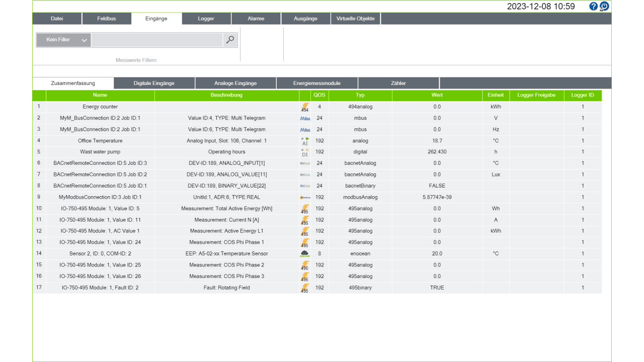This screenshot has width=644, height=362.
Task: Click the Modbus icon in row 9
Action: [305, 197]
